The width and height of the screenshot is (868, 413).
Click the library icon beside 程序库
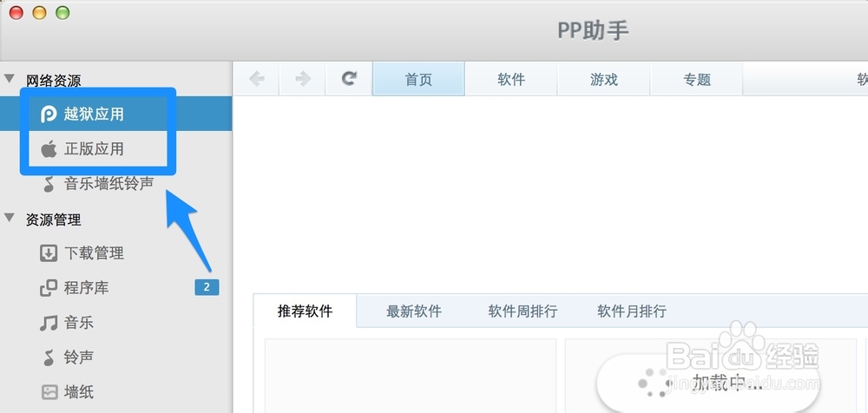(x=49, y=288)
